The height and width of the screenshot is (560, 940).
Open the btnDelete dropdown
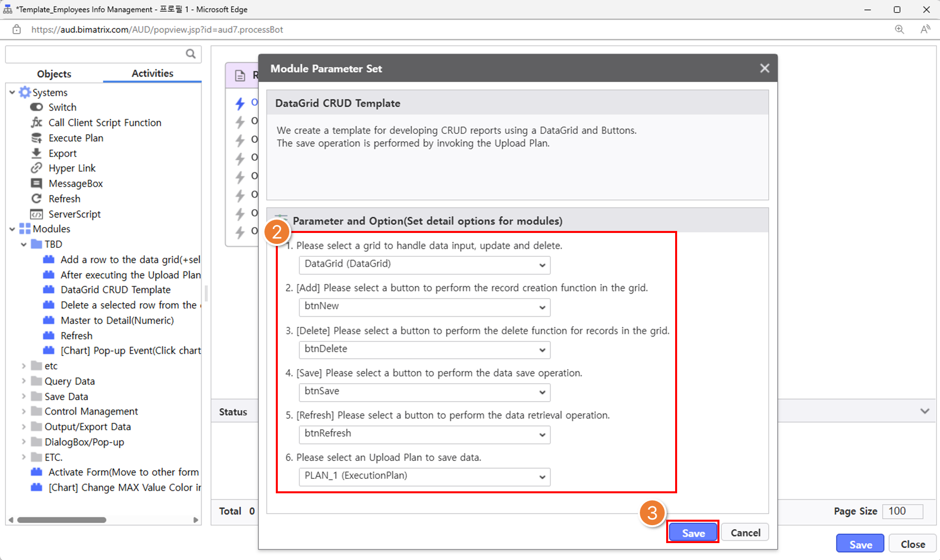click(x=425, y=349)
